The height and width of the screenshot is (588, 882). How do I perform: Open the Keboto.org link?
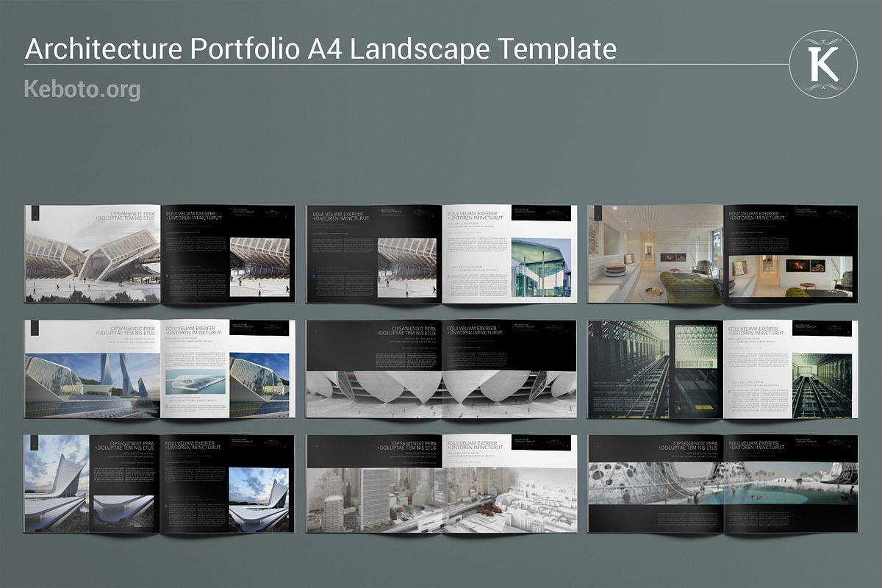[x=82, y=89]
